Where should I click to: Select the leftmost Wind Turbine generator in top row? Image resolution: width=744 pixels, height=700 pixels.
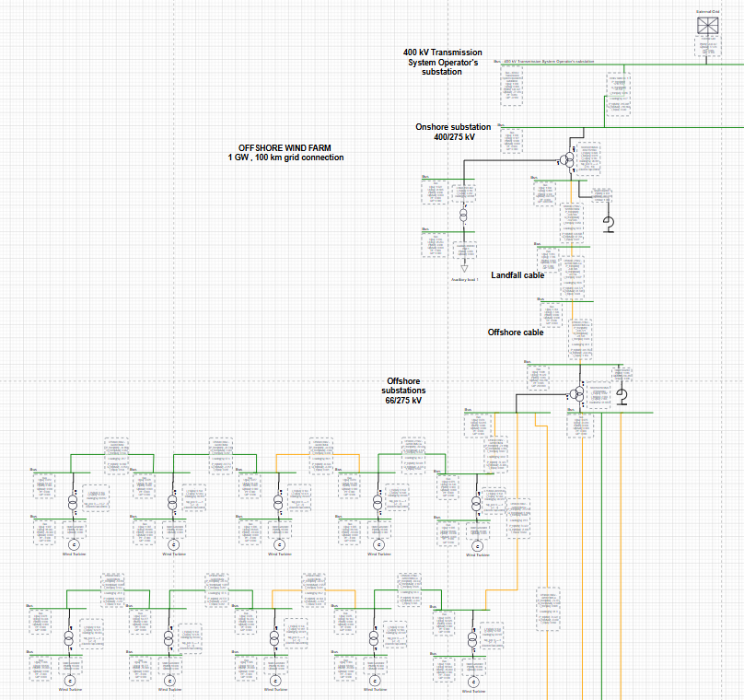pyautogui.click(x=74, y=544)
